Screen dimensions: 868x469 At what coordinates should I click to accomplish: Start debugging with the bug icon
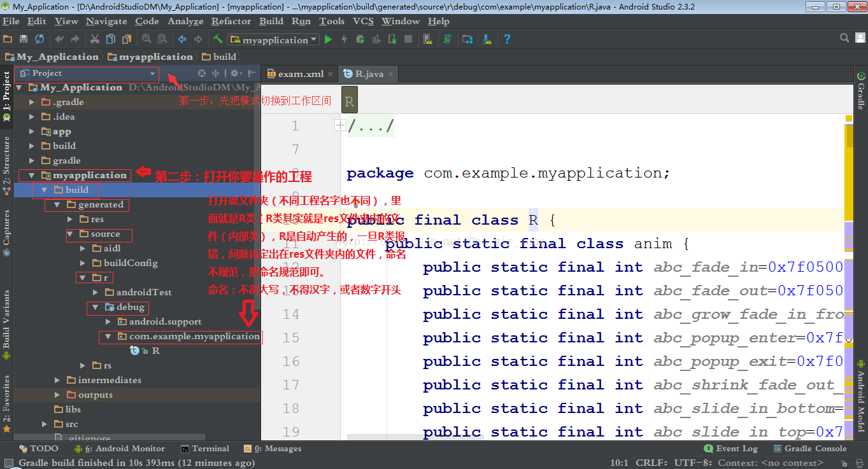(360, 39)
